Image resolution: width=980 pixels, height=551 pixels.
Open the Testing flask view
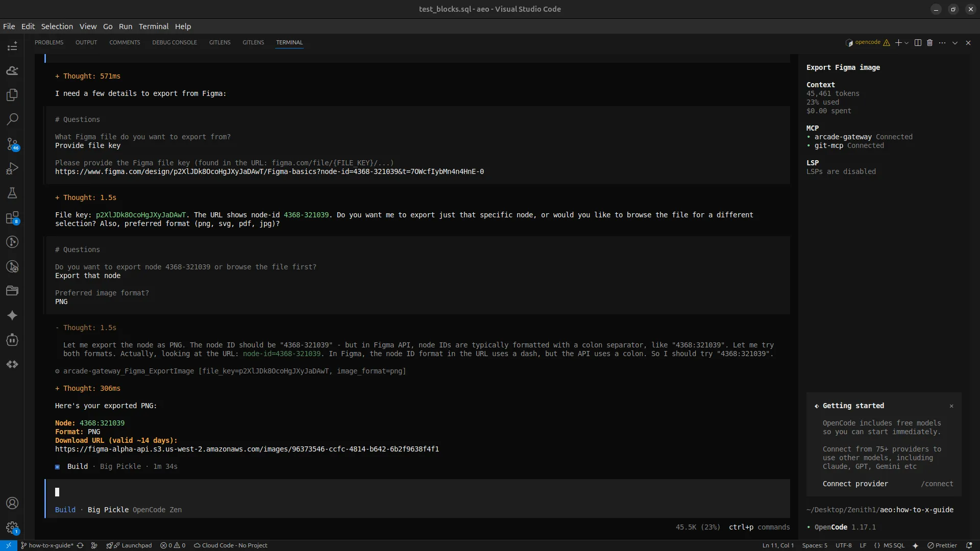click(x=12, y=193)
